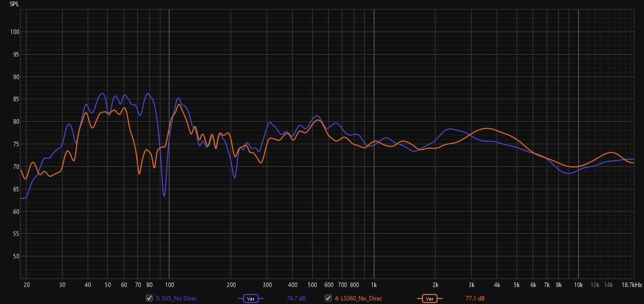The image size is (644, 304).
Task: Click the 1k frequency axis tick label
Action: [x=374, y=285]
